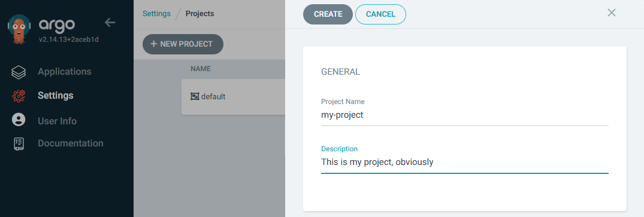This screenshot has height=217, width=644.
Task: Focus the Project Name field
Action: click(464, 115)
